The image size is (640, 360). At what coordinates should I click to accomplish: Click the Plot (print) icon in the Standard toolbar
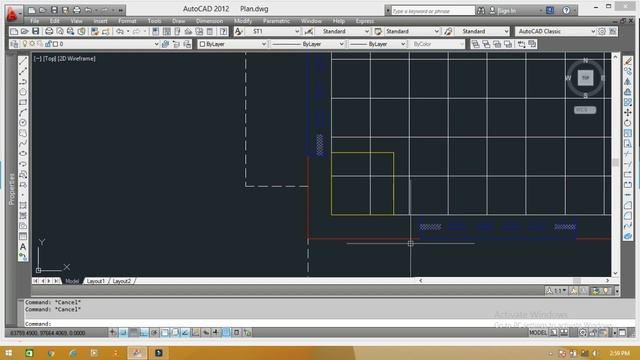pyautogui.click(x=49, y=31)
